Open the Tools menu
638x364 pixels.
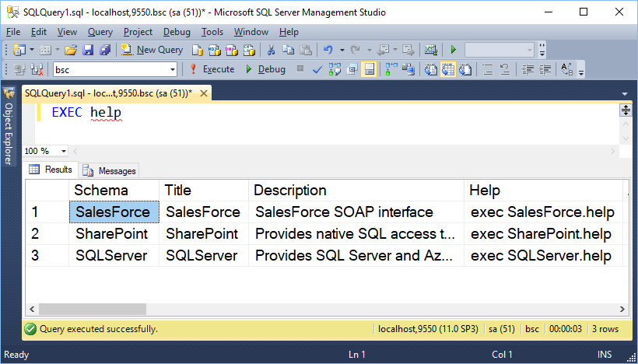(212, 32)
